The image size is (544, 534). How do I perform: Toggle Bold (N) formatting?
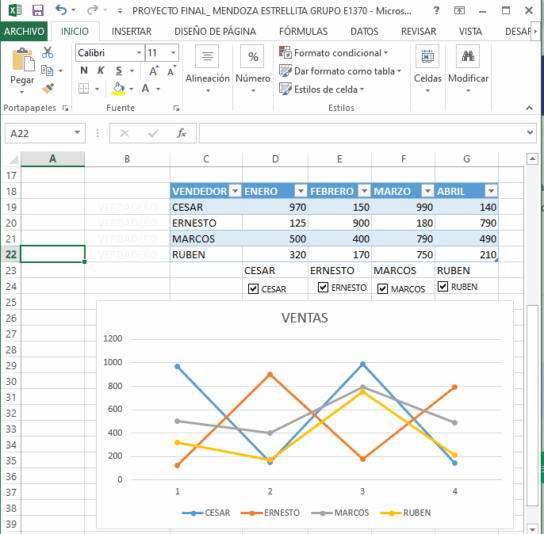pos(84,70)
